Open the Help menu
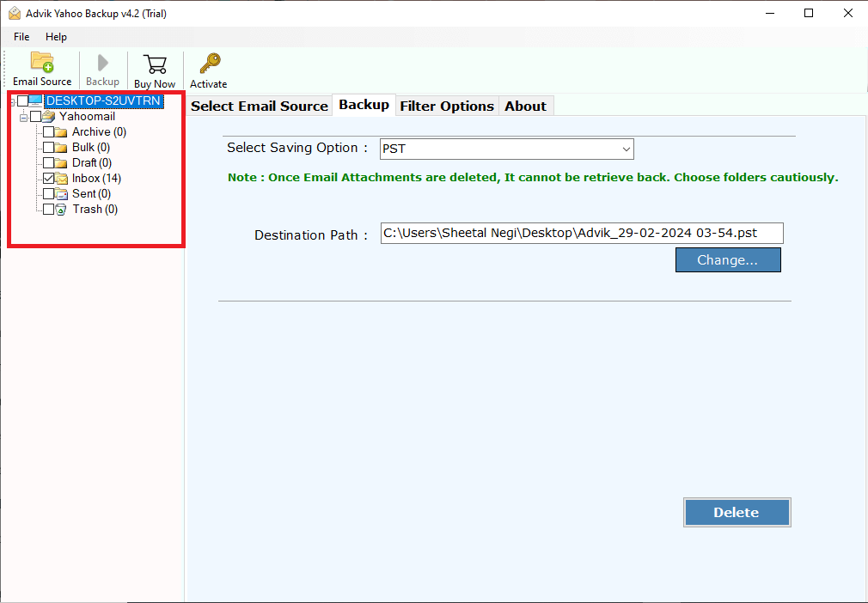 [x=56, y=37]
